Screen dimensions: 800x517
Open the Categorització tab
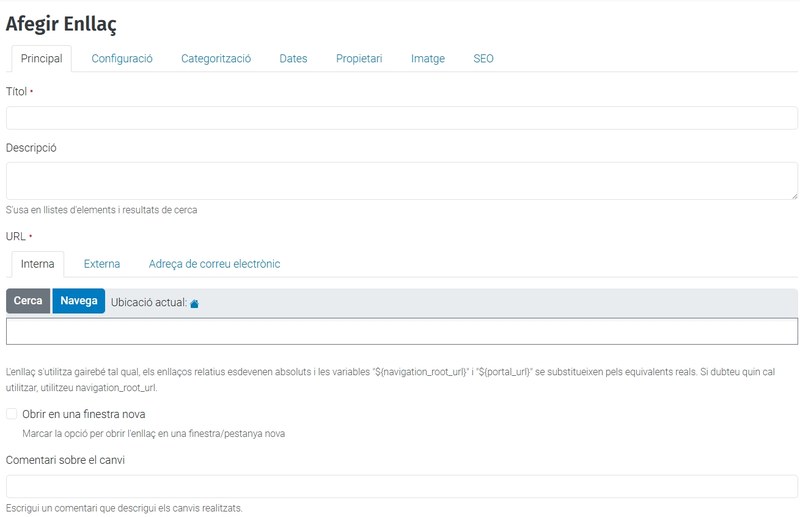click(216, 59)
